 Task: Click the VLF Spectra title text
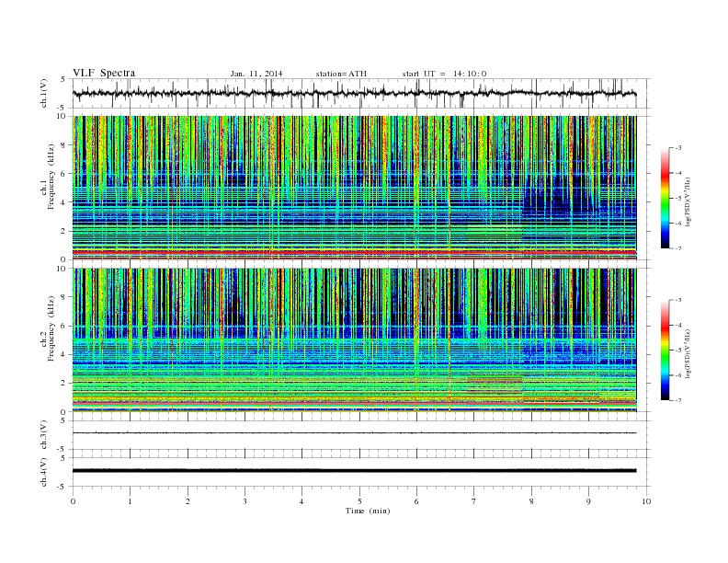coord(104,73)
